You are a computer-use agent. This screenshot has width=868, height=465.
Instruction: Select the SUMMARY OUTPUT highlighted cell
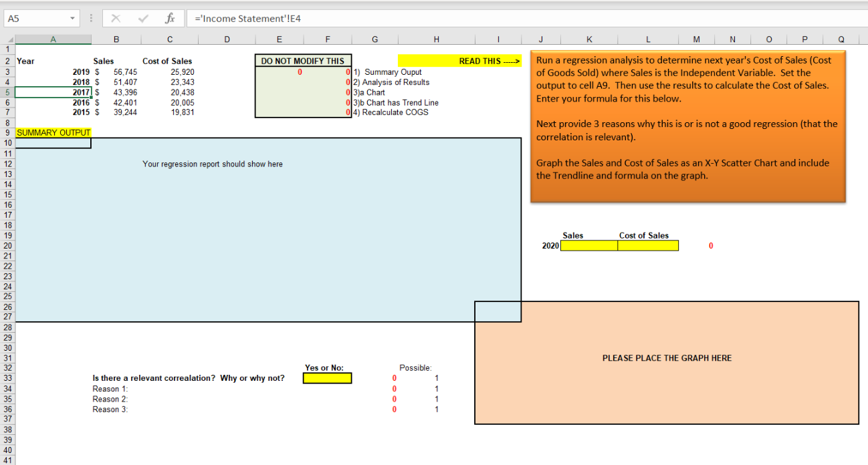53,132
